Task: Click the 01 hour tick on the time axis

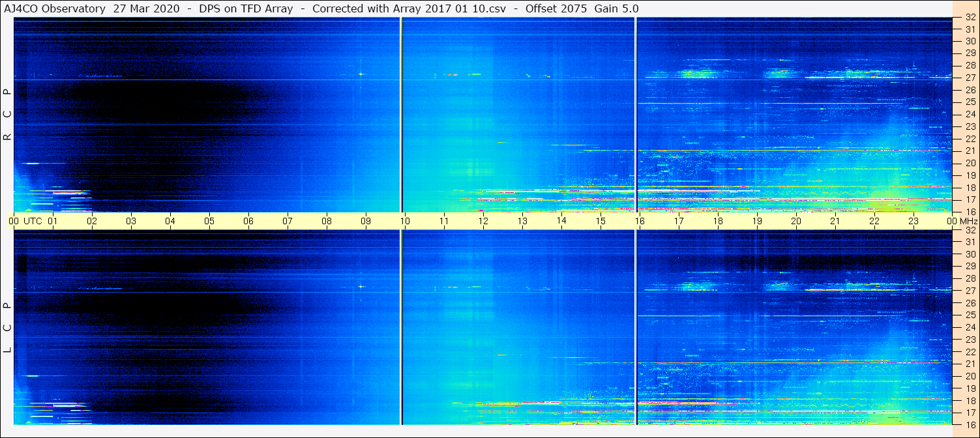Action: 53,221
